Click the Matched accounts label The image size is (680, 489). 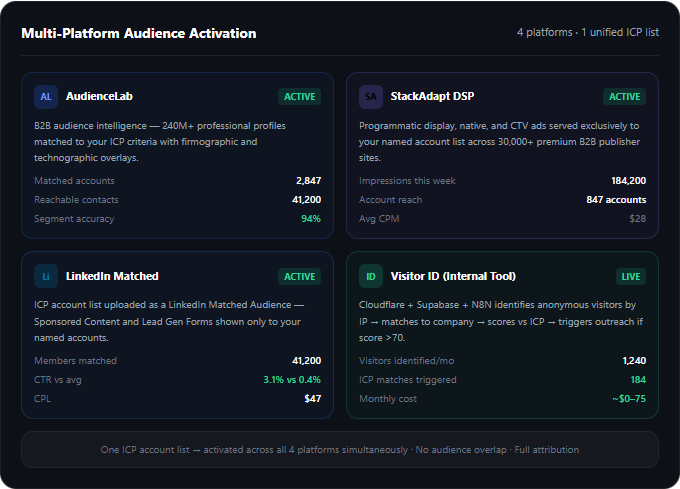tap(75, 181)
